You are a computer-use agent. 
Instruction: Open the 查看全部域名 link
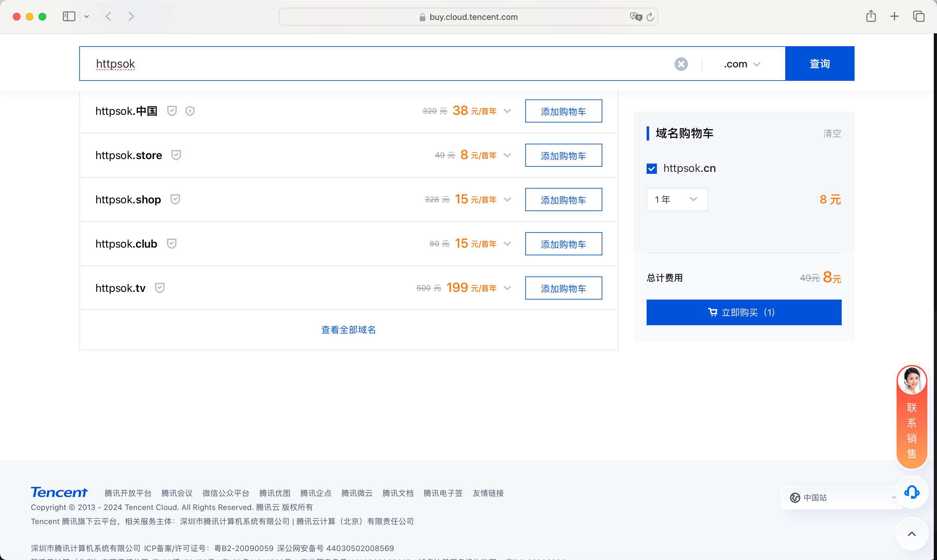point(348,329)
